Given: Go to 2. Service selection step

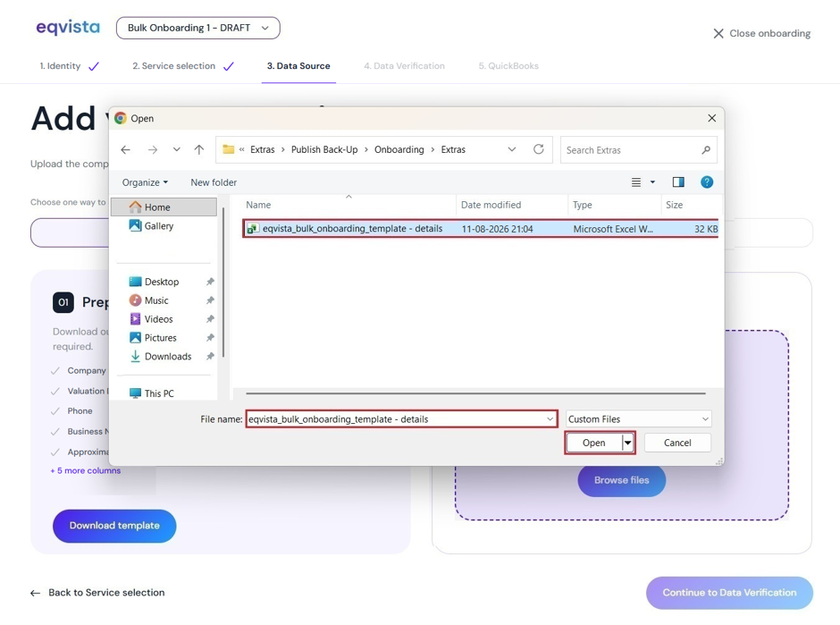Looking at the screenshot, I should tap(182, 66).
